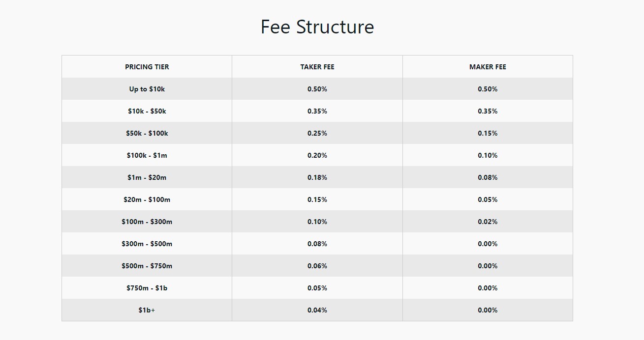The width and height of the screenshot is (644, 340).
Task: Select the Up to $10k tier cell
Action: [x=147, y=89]
